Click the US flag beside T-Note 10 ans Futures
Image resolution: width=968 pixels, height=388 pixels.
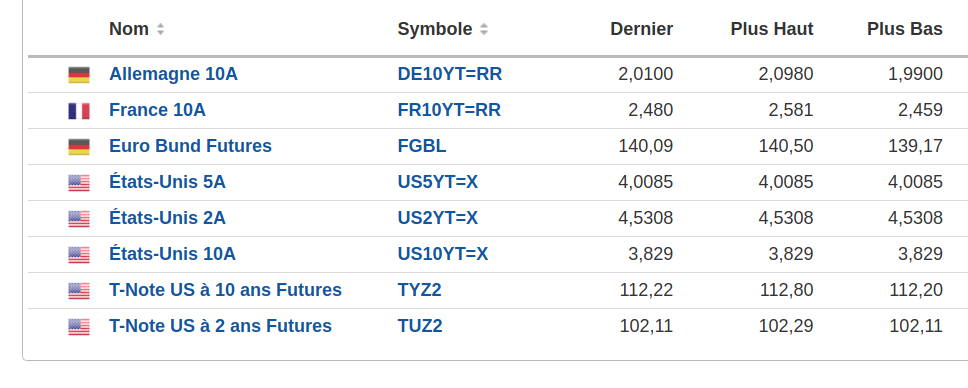(79, 290)
